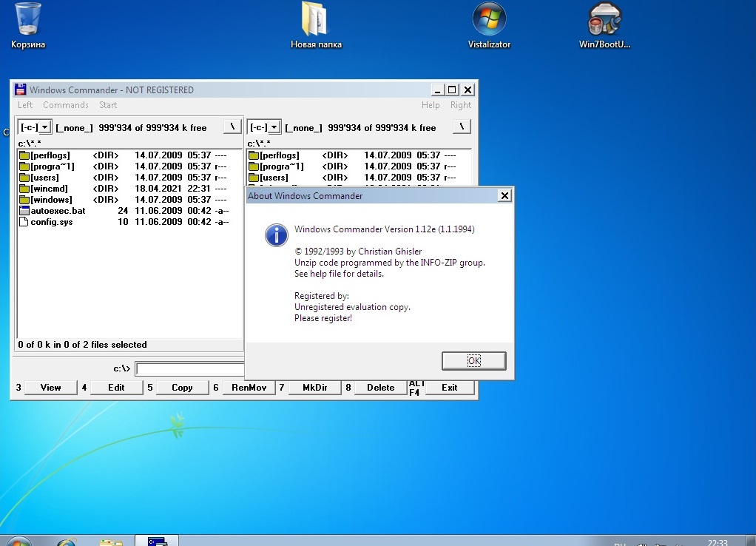Click the right panel [_none_] volume label

tap(304, 128)
